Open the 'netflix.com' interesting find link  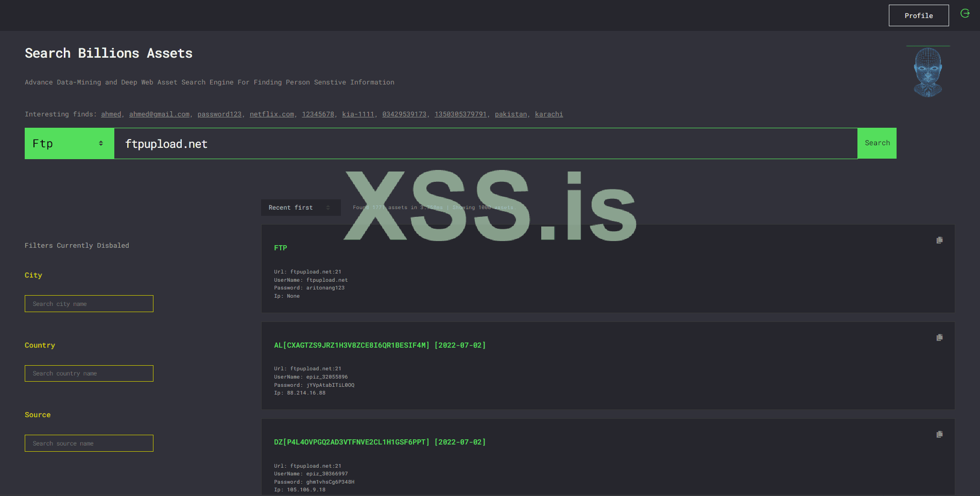pos(272,114)
